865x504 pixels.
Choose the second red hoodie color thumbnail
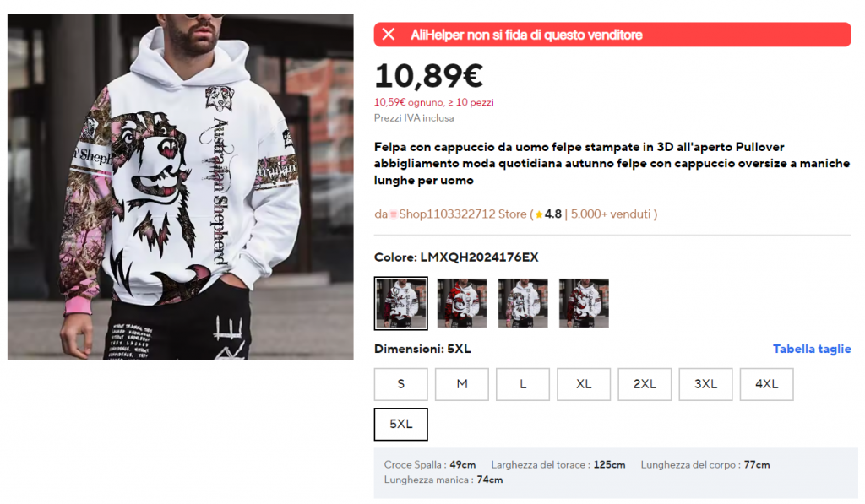pos(462,303)
